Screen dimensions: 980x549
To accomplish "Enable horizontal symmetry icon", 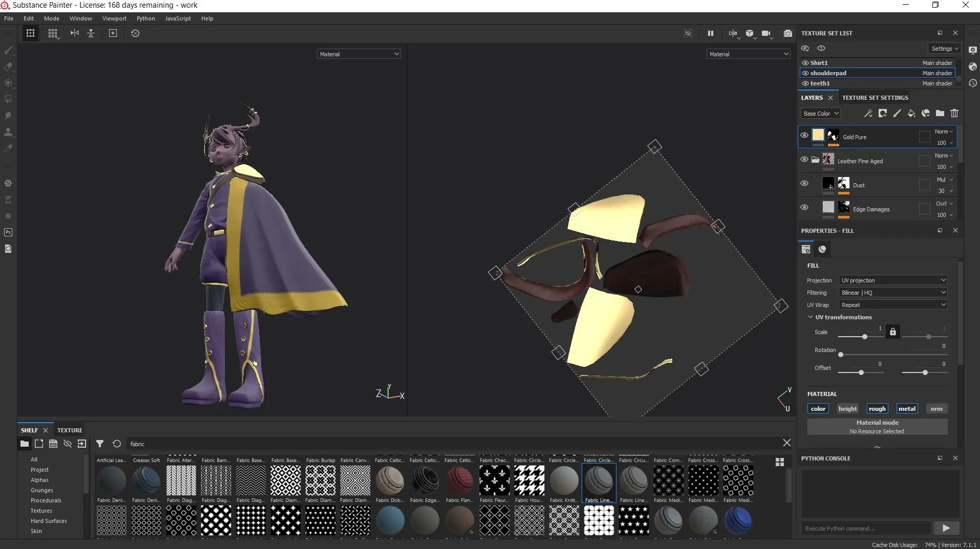I will pos(75,33).
